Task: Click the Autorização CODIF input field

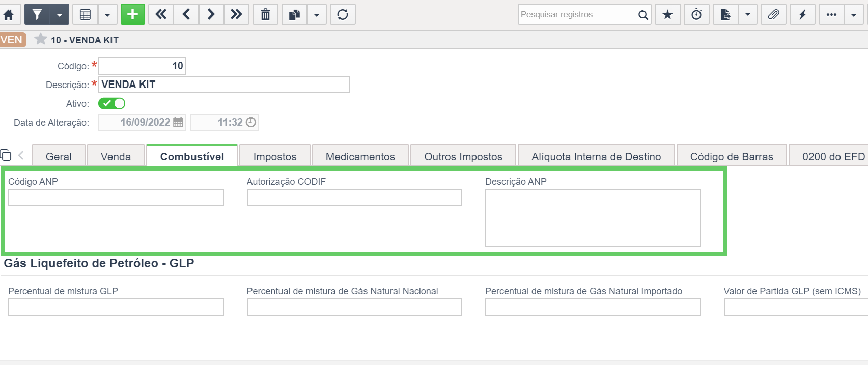Action: (x=354, y=198)
